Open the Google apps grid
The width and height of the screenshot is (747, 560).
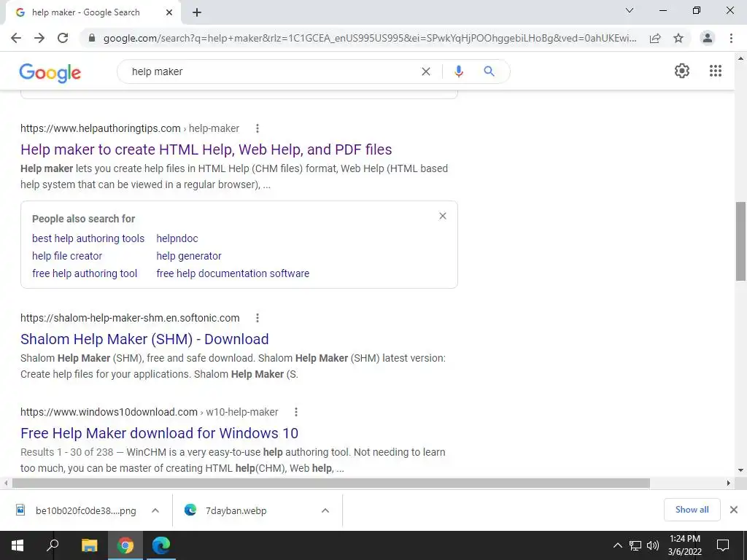click(x=715, y=71)
